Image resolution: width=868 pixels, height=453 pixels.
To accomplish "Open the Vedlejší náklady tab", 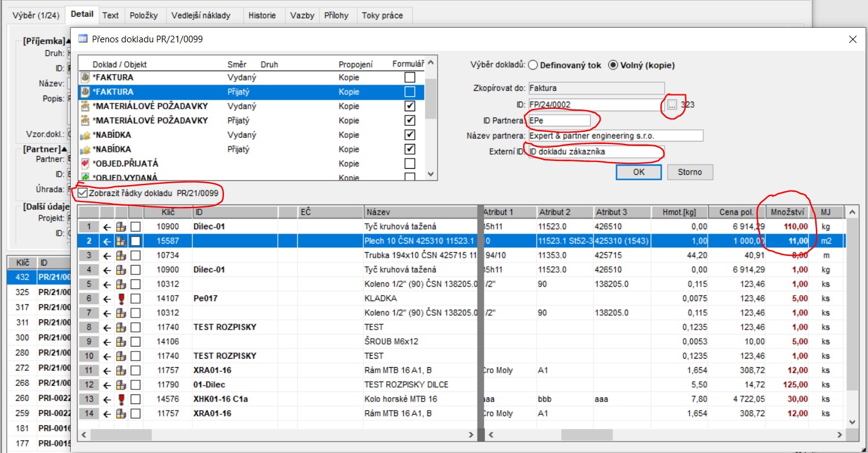I will (200, 15).
